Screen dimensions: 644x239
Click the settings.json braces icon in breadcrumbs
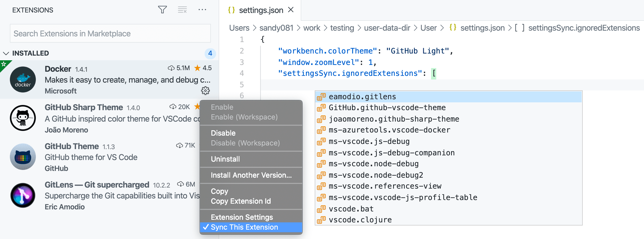[x=453, y=28]
